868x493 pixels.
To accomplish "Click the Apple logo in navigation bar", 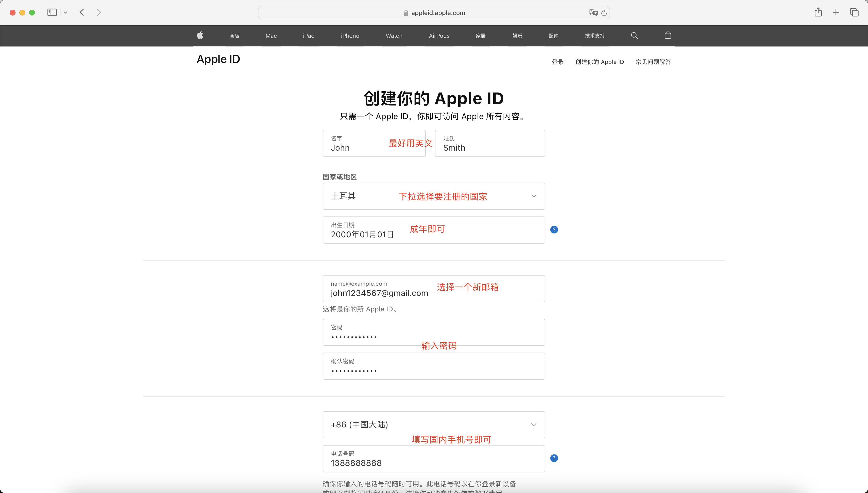I will [x=200, y=35].
